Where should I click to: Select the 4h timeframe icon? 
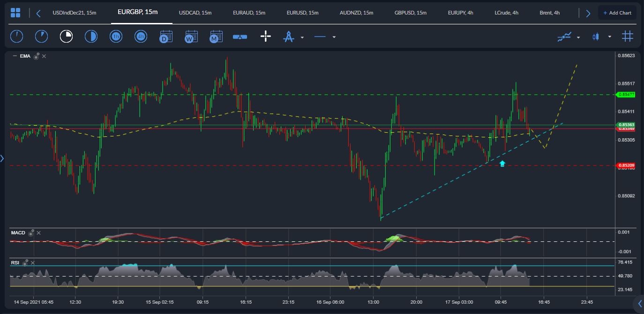[141, 36]
